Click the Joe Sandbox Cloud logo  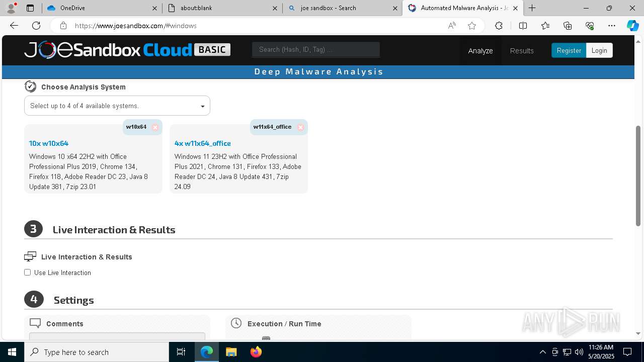[x=127, y=50]
